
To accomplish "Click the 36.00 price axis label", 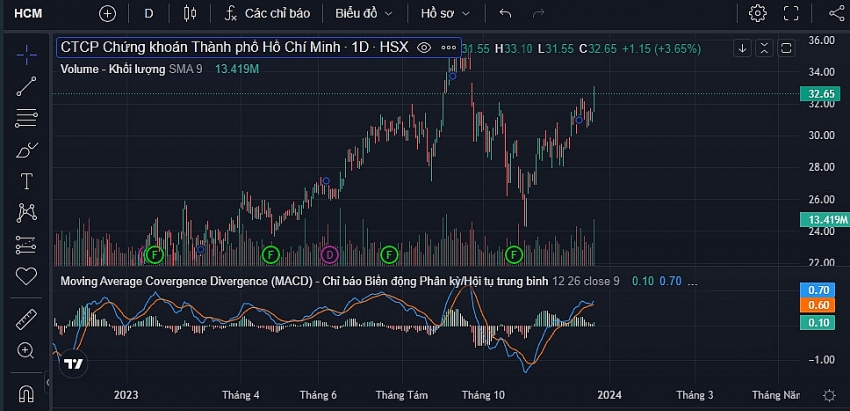I will click(x=822, y=40).
